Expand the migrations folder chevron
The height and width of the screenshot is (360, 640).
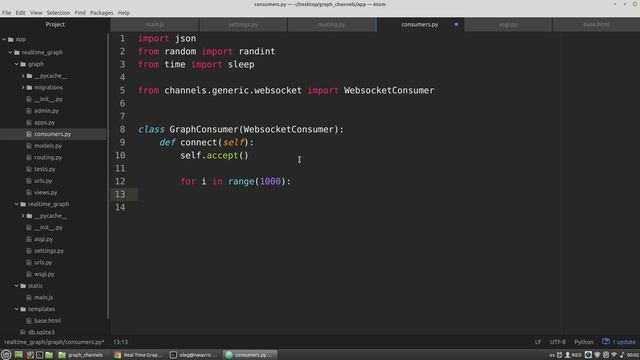pos(23,87)
